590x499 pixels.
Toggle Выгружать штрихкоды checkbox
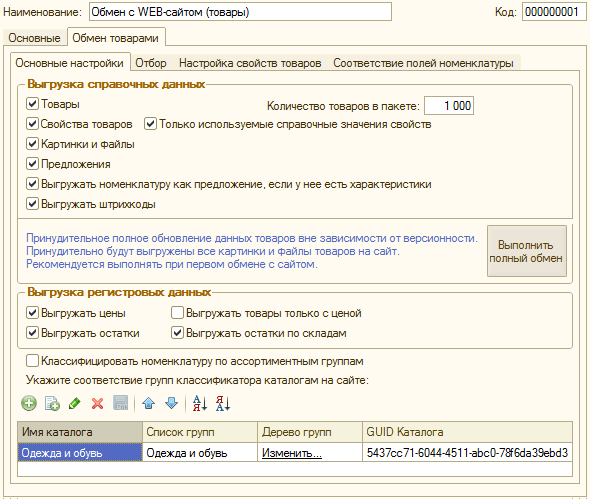[x=32, y=204]
